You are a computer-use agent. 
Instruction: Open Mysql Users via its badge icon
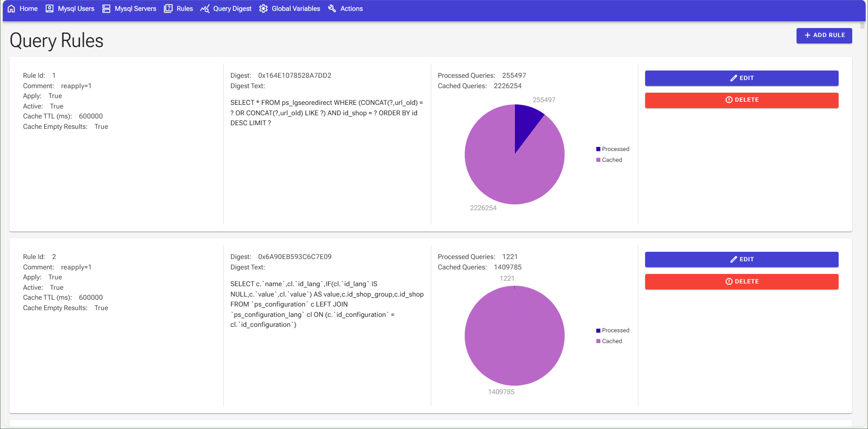(50, 8)
